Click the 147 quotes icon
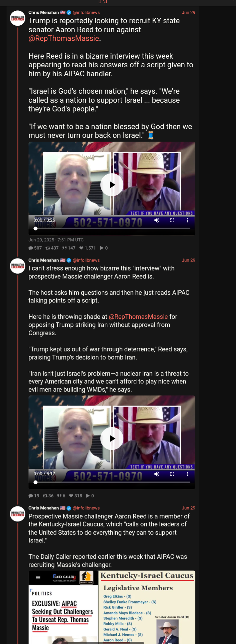Screen dimensions: 236x644 [x=65, y=248]
